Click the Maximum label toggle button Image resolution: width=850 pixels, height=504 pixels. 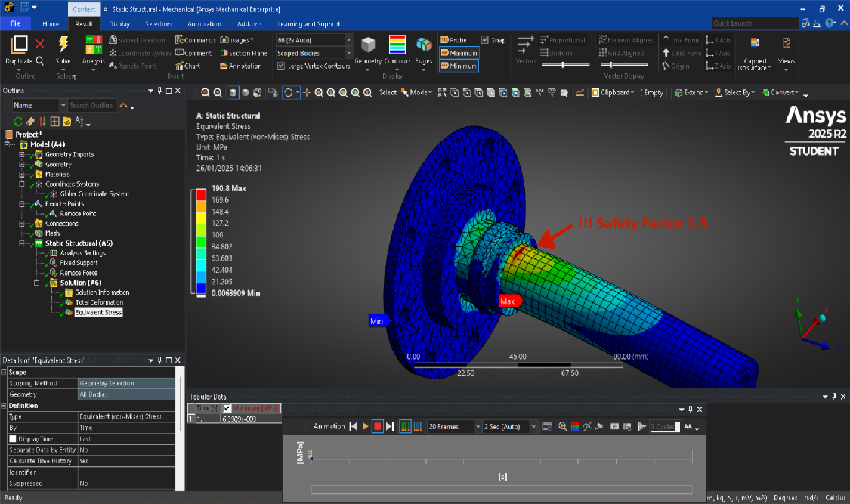pyautogui.click(x=459, y=54)
